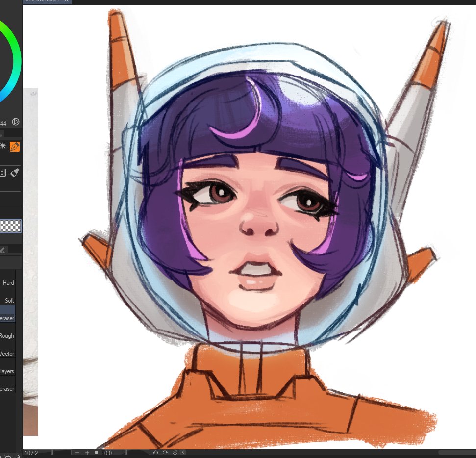The height and width of the screenshot is (458, 476).
Task: Click the duplicate icon beside the trash icon
Action: pos(7,456)
